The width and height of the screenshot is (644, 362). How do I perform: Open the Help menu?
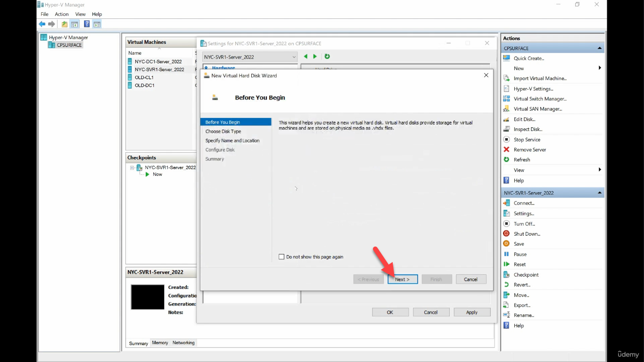(x=97, y=14)
